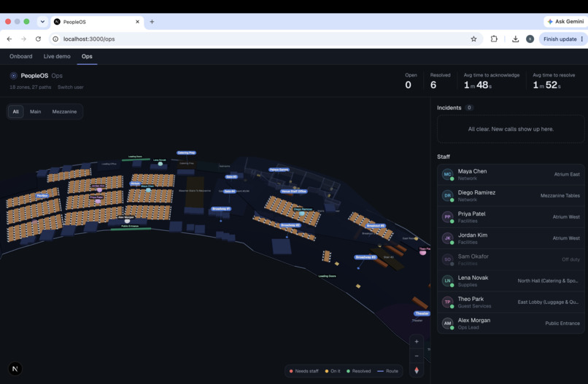Open Maya Chen's staff row
Screen dimensions: 588x384
pyautogui.click(x=511, y=175)
